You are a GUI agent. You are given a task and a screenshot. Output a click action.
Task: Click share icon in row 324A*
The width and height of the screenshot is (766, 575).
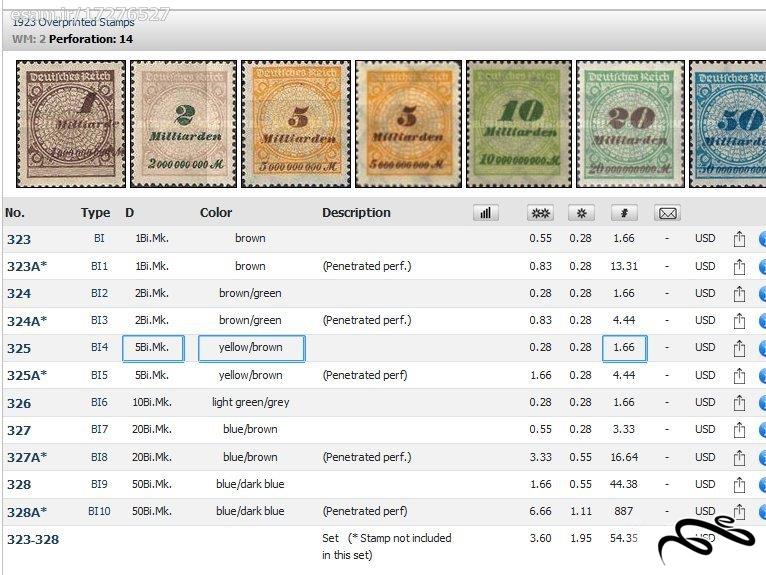point(739,320)
